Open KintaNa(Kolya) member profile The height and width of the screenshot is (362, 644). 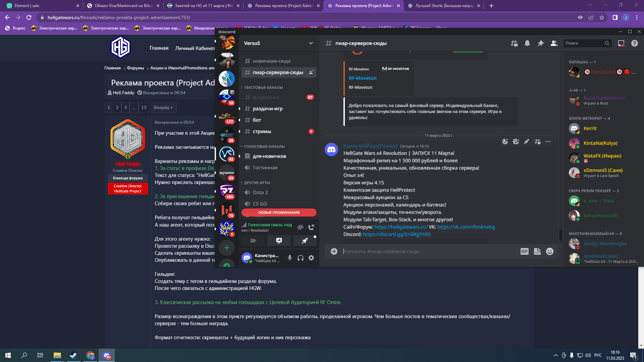point(604,143)
